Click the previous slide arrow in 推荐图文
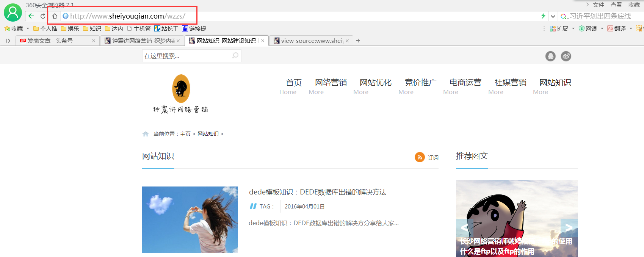644x257 pixels. point(465,228)
